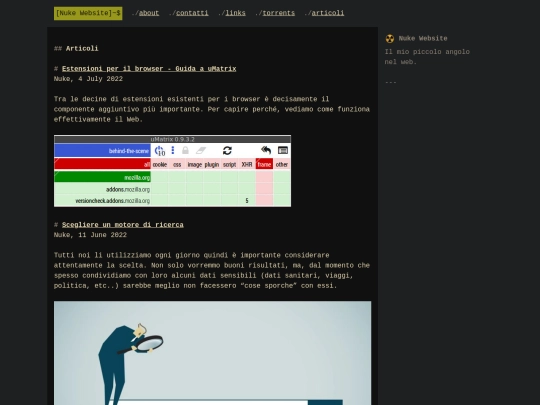
Task: Click the dashboard panel icon in uMatrix image
Action: tap(283, 150)
